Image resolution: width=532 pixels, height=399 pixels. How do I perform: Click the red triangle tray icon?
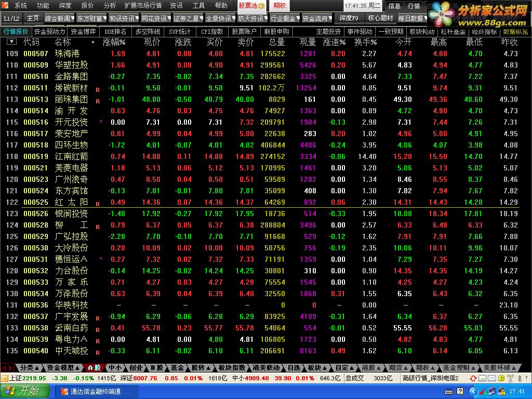[x=483, y=392]
